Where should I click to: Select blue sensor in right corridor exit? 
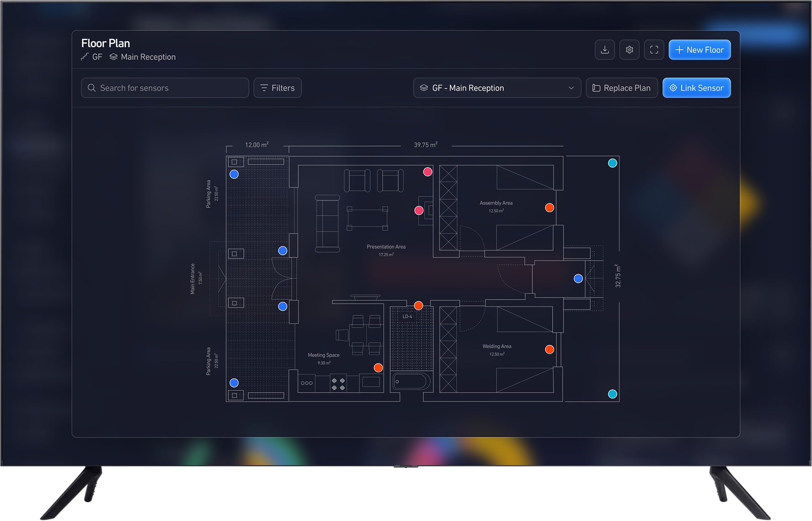578,278
